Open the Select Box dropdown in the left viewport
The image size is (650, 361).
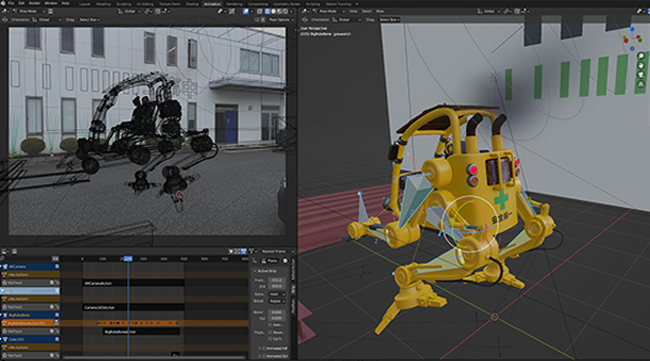pos(89,19)
